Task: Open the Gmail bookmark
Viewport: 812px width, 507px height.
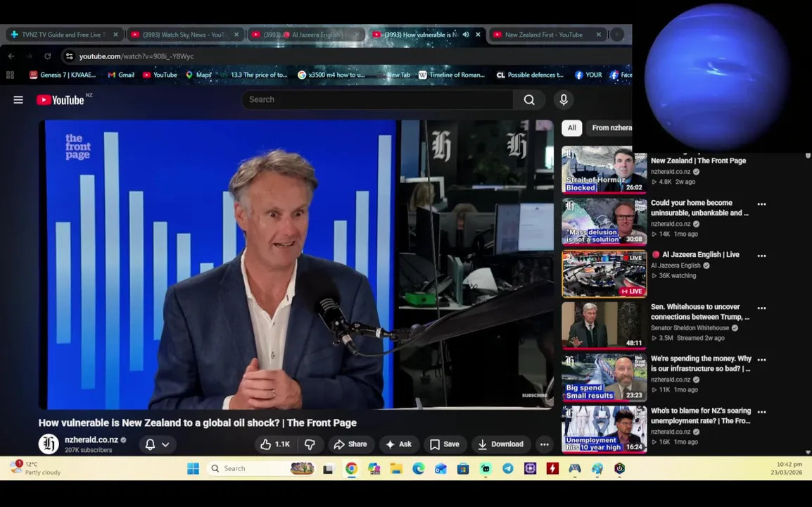Action: pyautogui.click(x=120, y=75)
